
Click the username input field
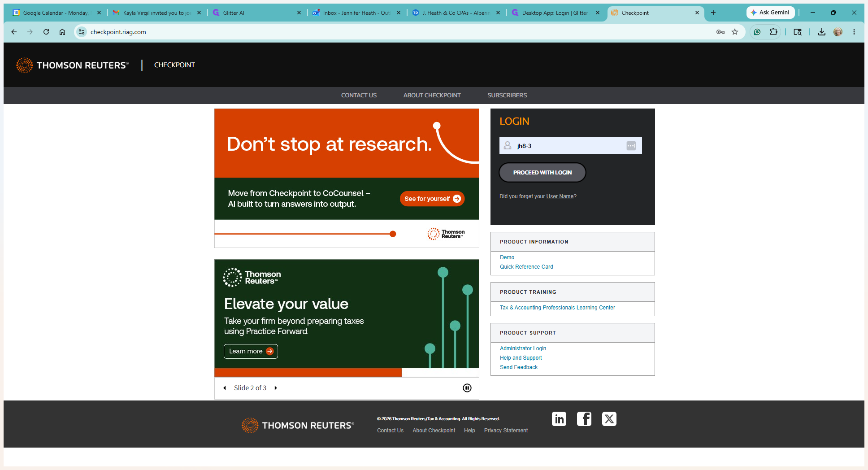[570, 146]
